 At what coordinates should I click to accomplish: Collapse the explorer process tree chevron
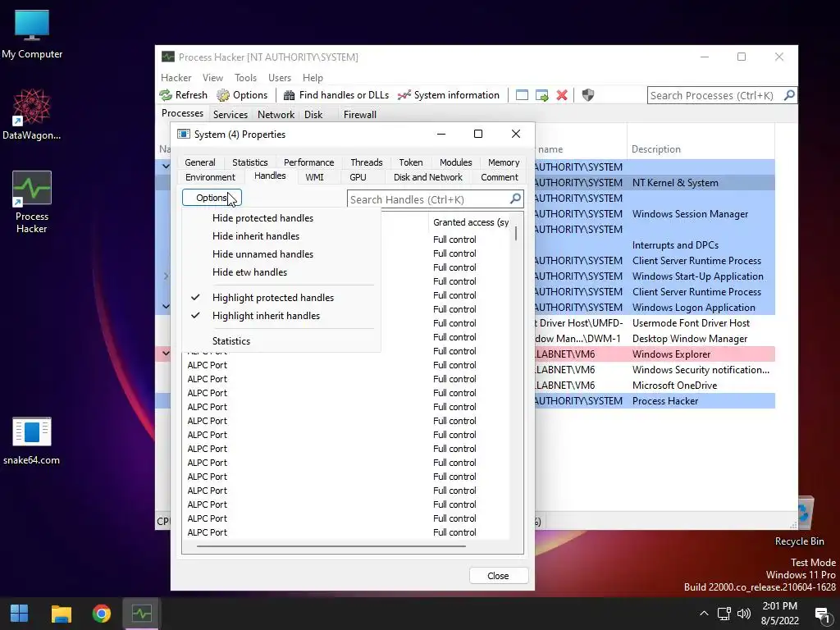coord(166,354)
